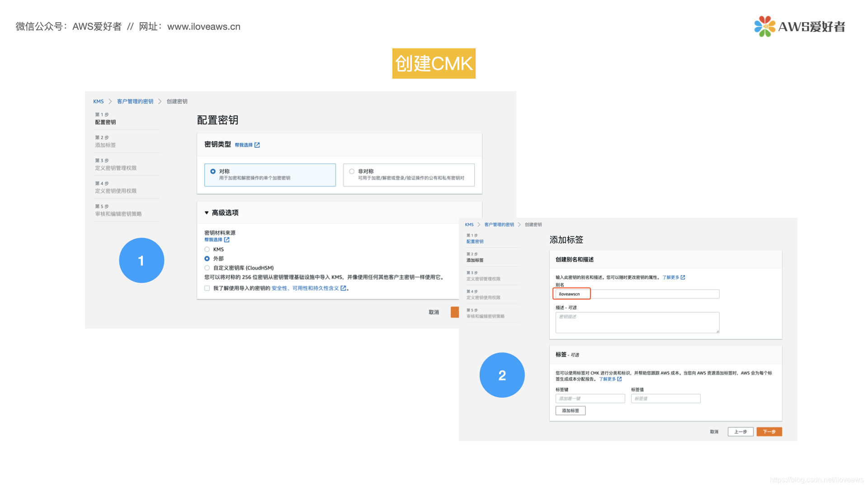Check the imported key acknowledgement checkbox
The image size is (868, 488).
pos(207,288)
